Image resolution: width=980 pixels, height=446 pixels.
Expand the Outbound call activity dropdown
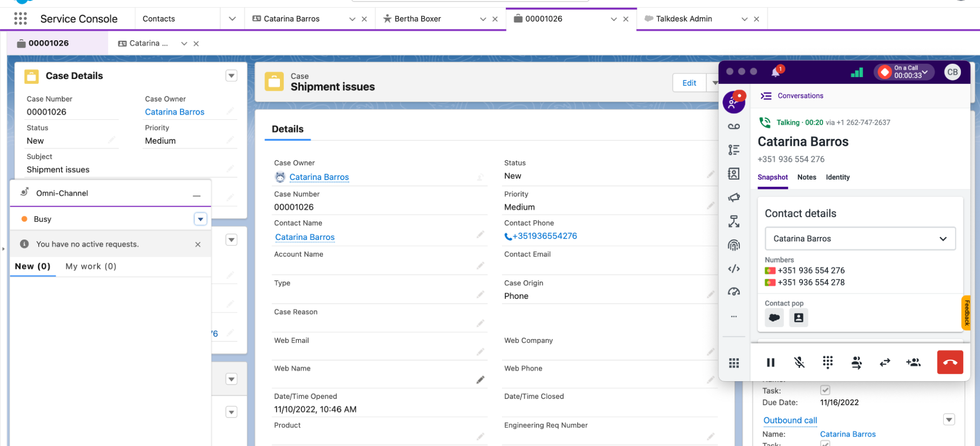(x=949, y=420)
